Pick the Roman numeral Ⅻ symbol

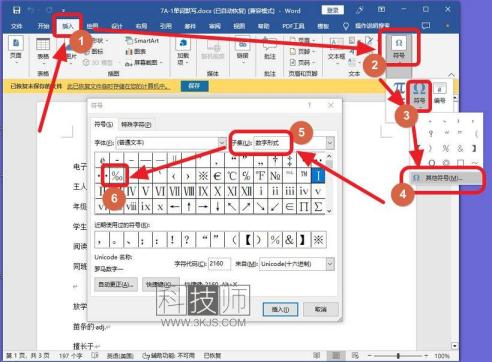pos(246,191)
